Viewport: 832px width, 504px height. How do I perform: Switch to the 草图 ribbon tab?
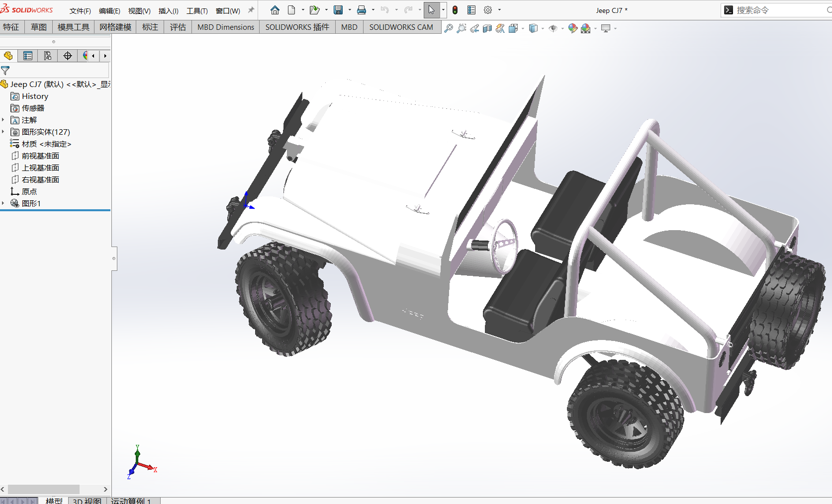[x=39, y=27]
